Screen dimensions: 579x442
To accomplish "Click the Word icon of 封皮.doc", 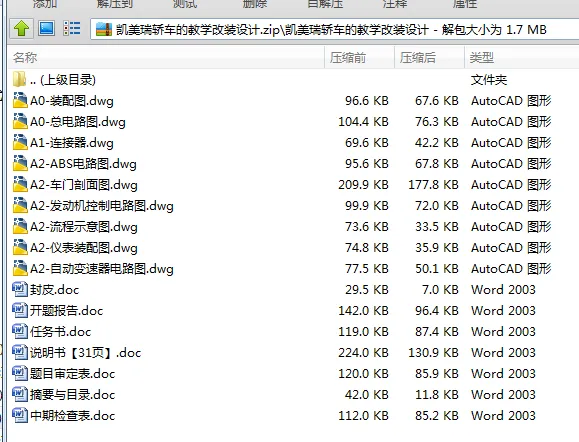I will point(20,289).
